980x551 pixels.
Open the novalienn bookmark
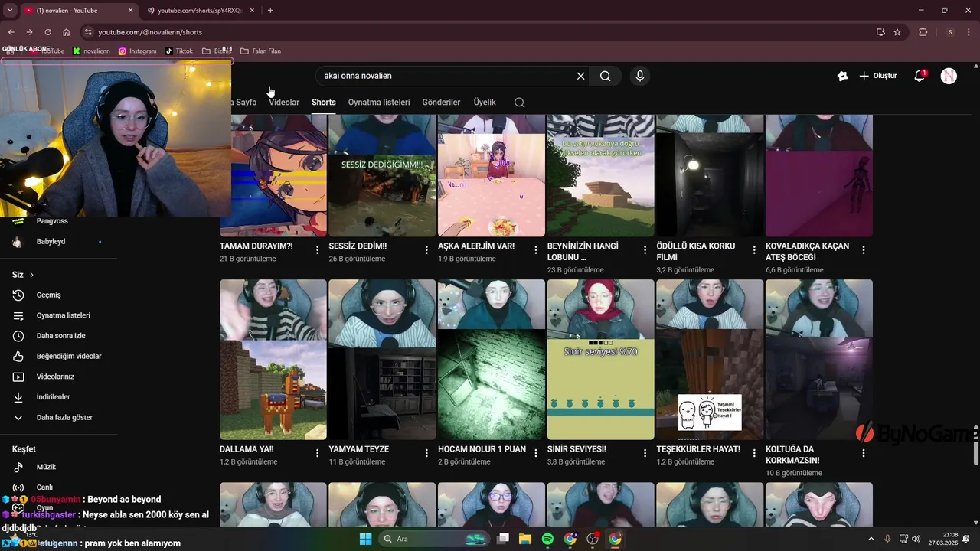click(x=92, y=51)
